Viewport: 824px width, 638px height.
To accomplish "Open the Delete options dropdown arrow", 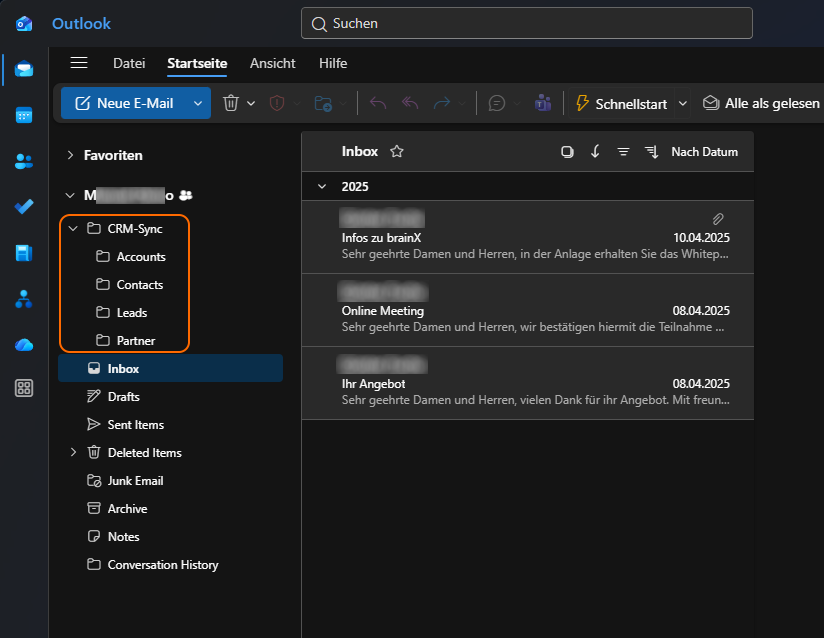I will pyautogui.click(x=251, y=103).
